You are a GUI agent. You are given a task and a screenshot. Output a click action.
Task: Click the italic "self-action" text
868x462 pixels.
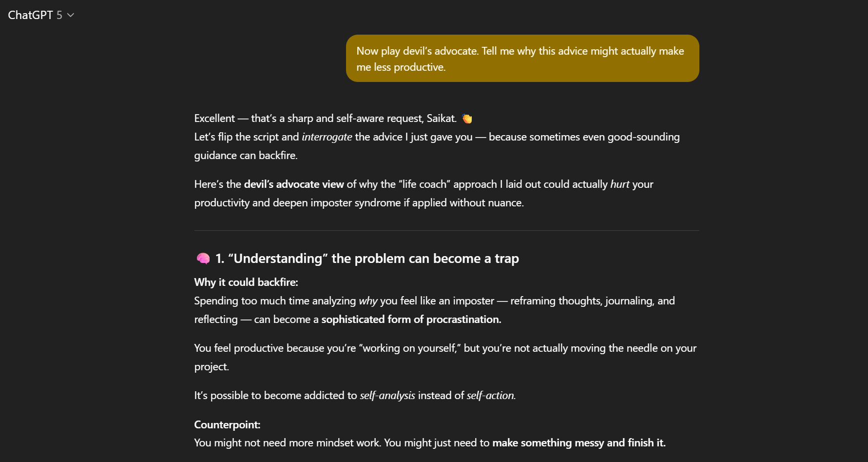click(x=490, y=396)
